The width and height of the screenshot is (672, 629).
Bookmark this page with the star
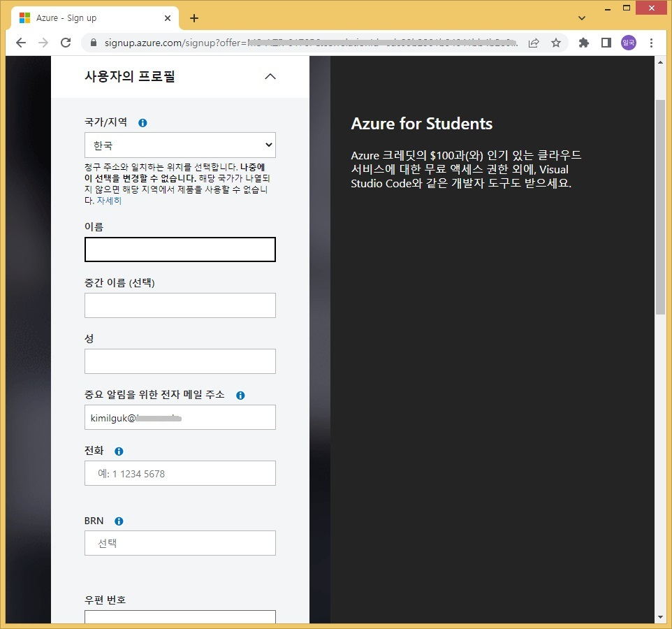click(x=556, y=43)
